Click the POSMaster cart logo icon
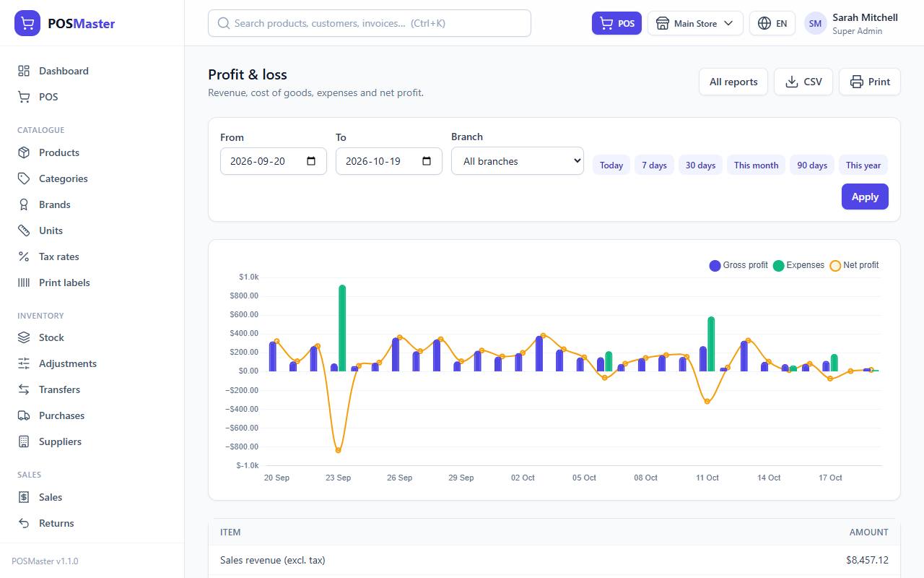The height and width of the screenshot is (578, 924). [x=27, y=23]
